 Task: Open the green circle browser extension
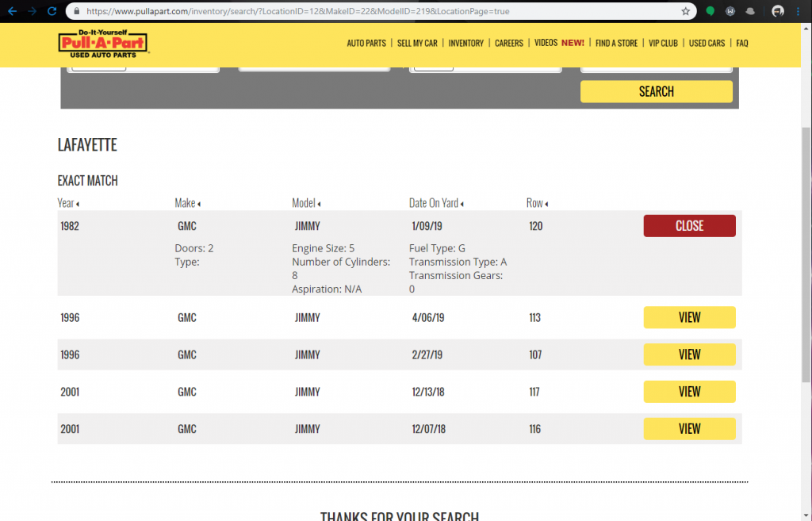(710, 11)
